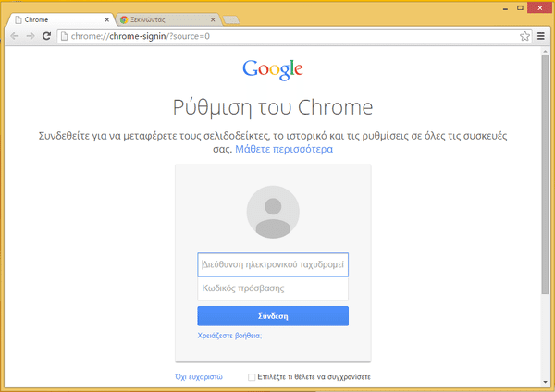Viewport: 555px width, 392px height.
Task: Enable the choose what to sync checkbox
Action: [252, 377]
